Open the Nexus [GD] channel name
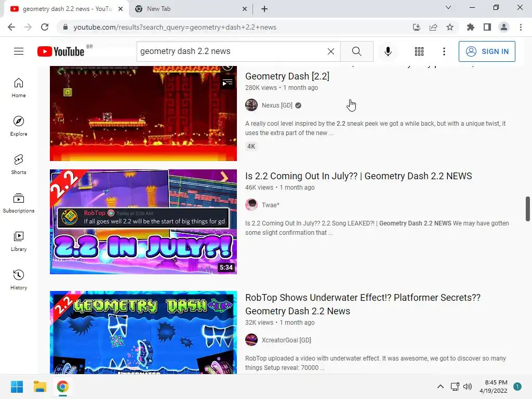Viewport: 532px width, 399px height. [277, 105]
